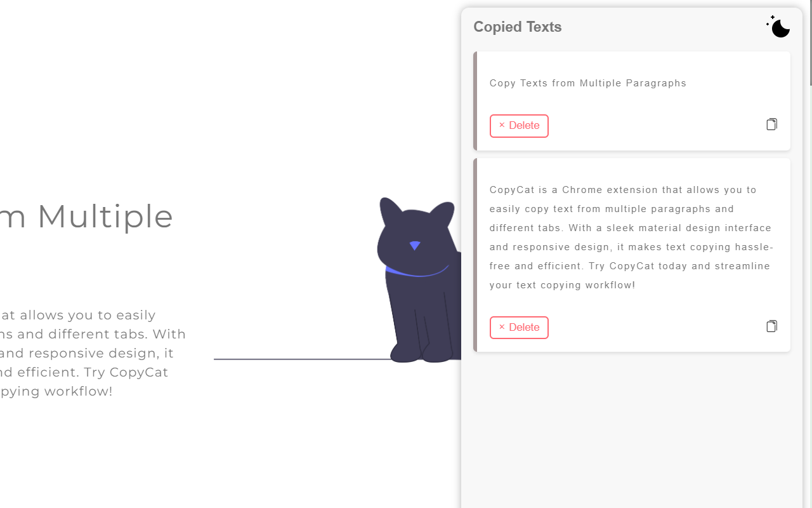Copy the CopyCat description text to clipboard
Image resolution: width=812 pixels, height=508 pixels.
point(771,326)
